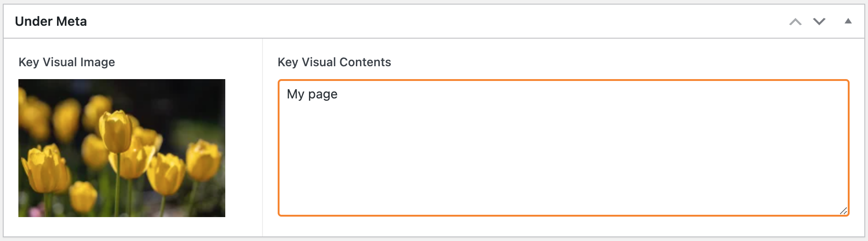Image resolution: width=868 pixels, height=241 pixels.
Task: Click the Key Visual Contents label
Action: click(x=334, y=62)
